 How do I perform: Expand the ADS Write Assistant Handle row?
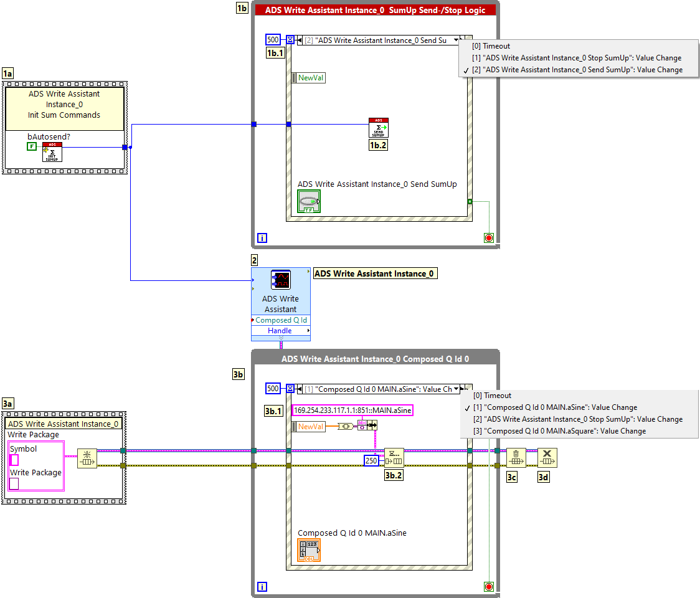(280, 331)
